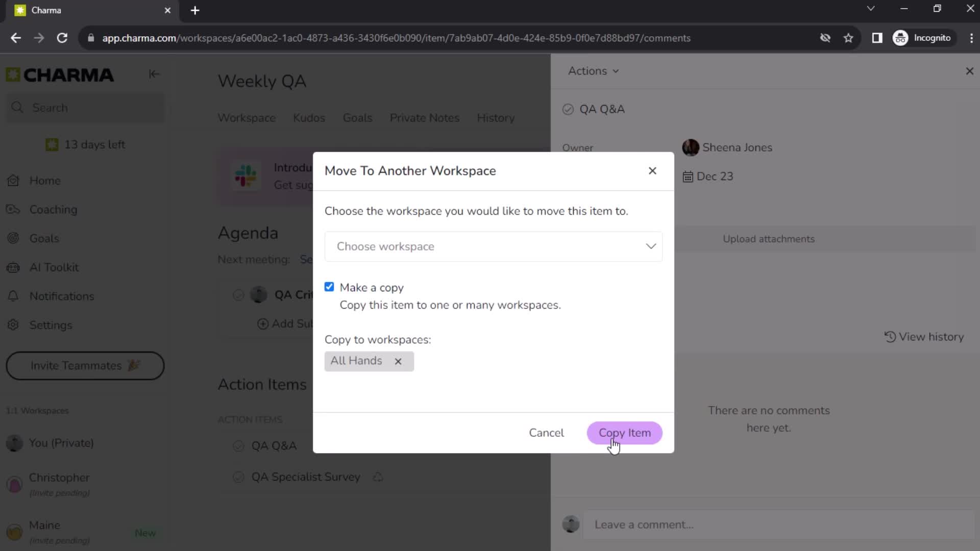
Task: Click Upload attachments button
Action: [x=768, y=239]
